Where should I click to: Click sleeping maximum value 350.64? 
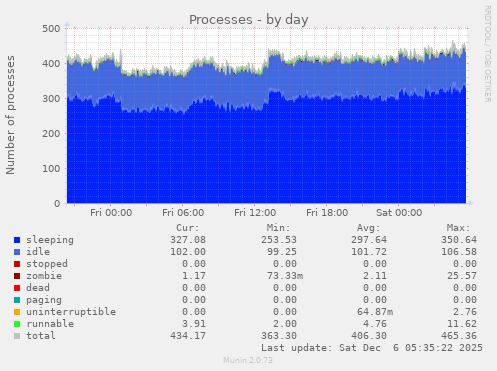[x=459, y=240]
